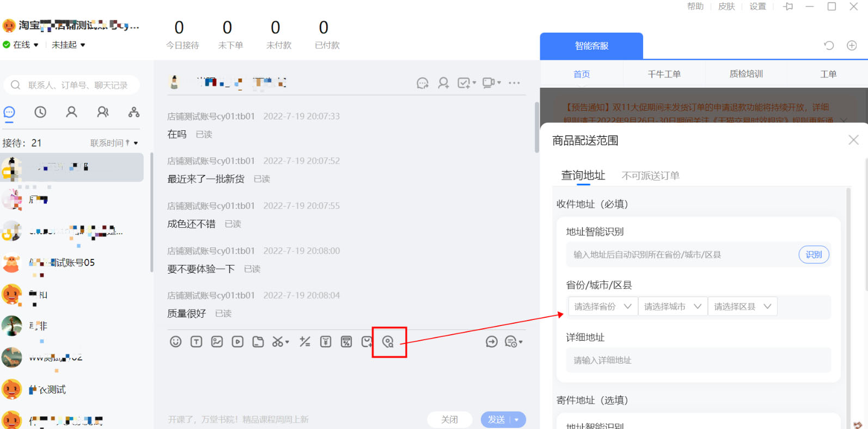The height and width of the screenshot is (429, 868).
Task: Click the 识别 recognize button
Action: point(814,255)
